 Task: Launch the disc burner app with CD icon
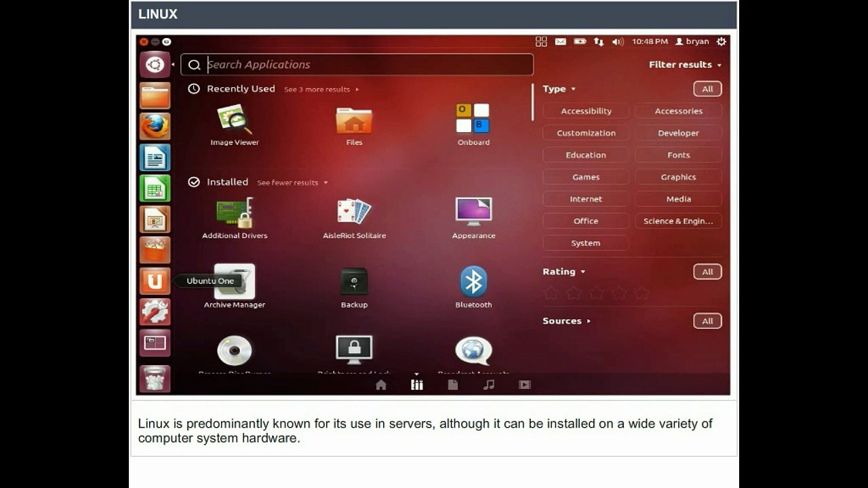coord(235,352)
